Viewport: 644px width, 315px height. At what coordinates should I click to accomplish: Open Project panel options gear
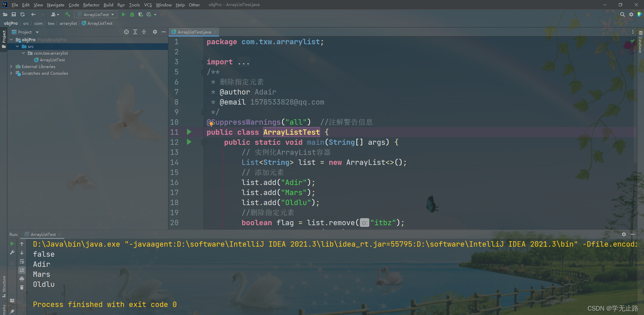tap(155, 32)
